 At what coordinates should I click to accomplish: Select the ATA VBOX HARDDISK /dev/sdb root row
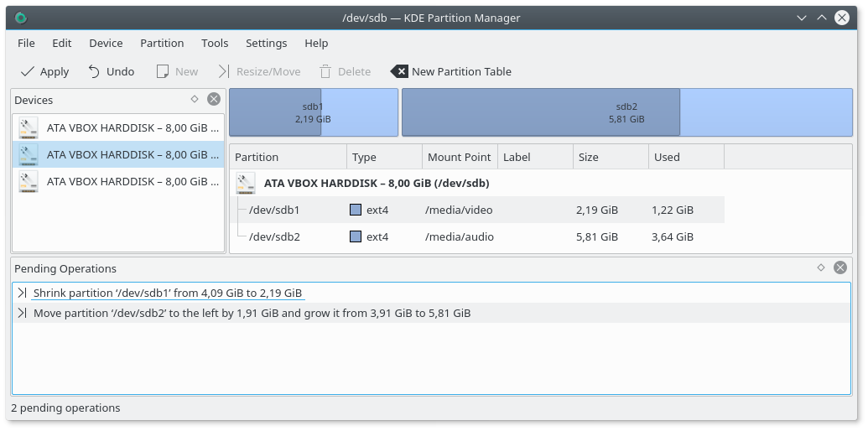(x=377, y=183)
